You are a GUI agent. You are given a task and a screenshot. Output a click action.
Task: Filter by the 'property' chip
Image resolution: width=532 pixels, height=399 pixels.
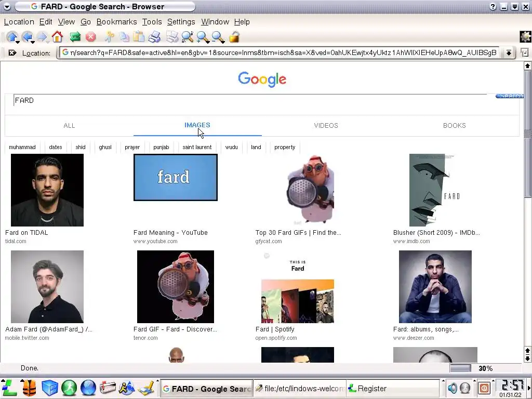point(285,147)
